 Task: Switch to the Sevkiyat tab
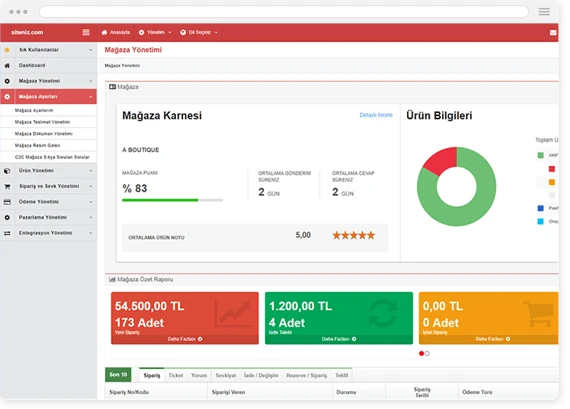coord(226,375)
